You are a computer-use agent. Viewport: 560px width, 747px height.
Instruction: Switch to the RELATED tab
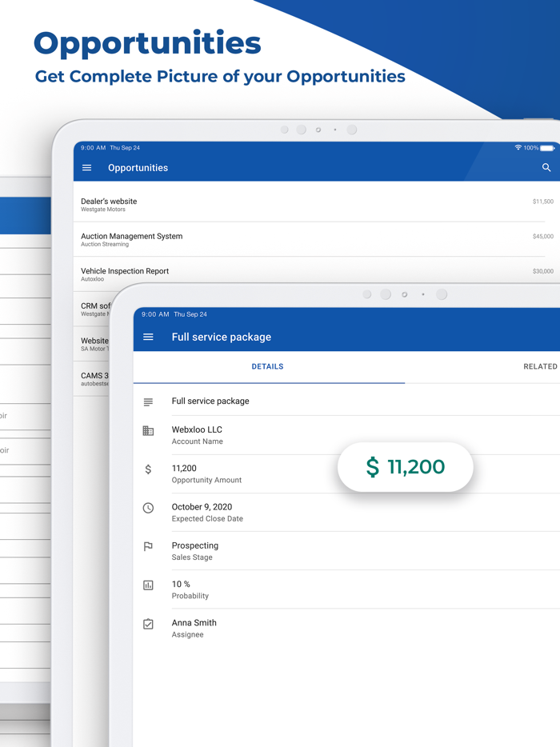[x=541, y=366]
